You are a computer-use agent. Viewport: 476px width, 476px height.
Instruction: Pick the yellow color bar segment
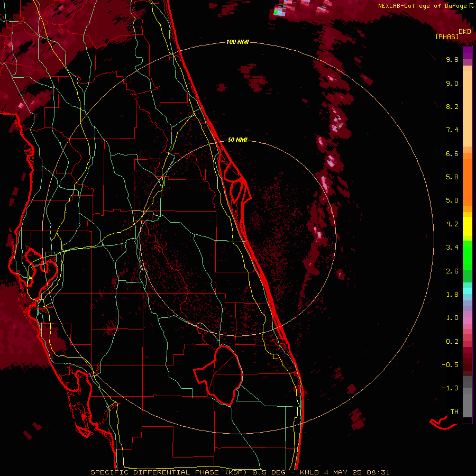467,226
